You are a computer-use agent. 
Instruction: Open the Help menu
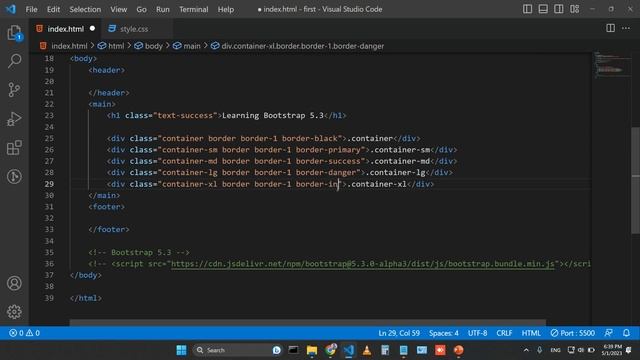[x=226, y=9]
